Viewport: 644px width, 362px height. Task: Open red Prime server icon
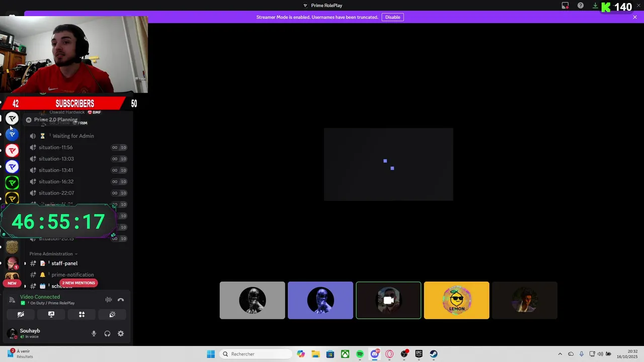[x=12, y=150]
